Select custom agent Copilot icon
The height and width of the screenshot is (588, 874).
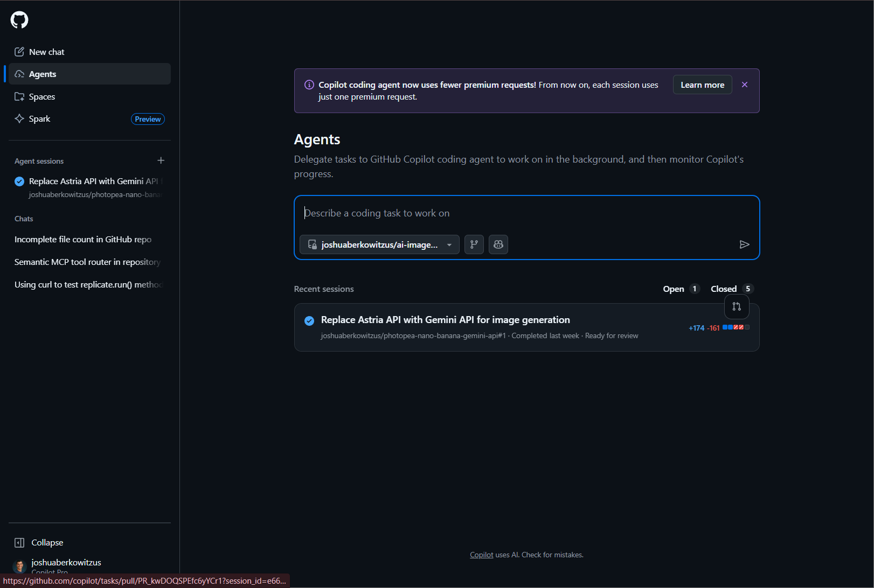498,244
